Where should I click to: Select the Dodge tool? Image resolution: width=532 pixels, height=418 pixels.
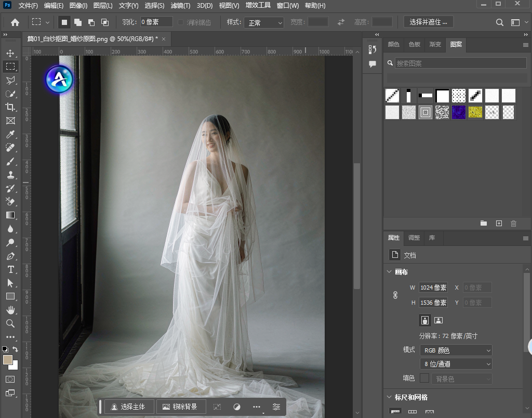(x=10, y=242)
